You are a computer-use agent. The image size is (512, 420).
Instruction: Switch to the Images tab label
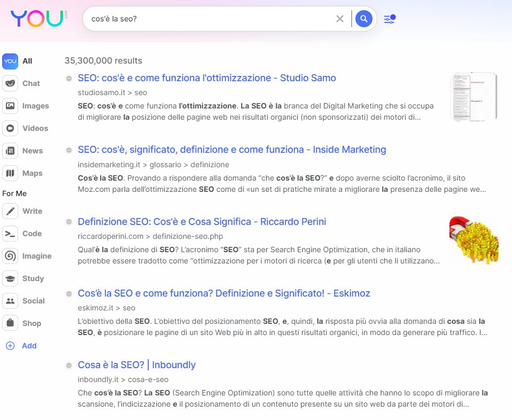[36, 106]
